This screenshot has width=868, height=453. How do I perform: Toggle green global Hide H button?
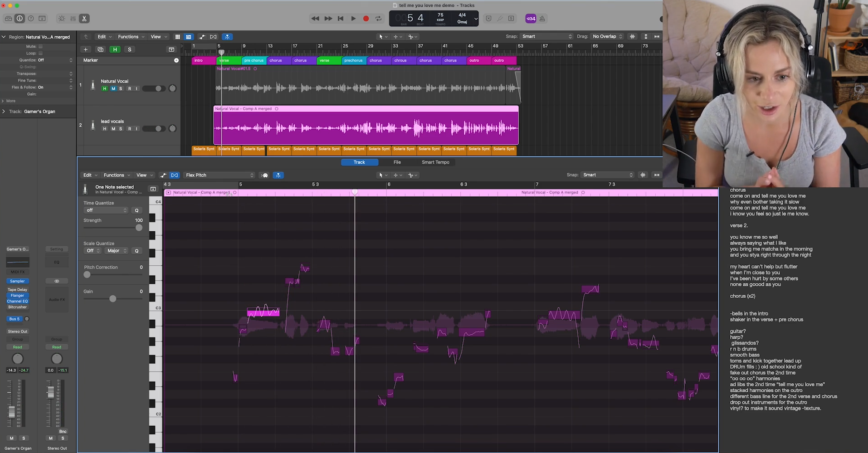(x=115, y=49)
